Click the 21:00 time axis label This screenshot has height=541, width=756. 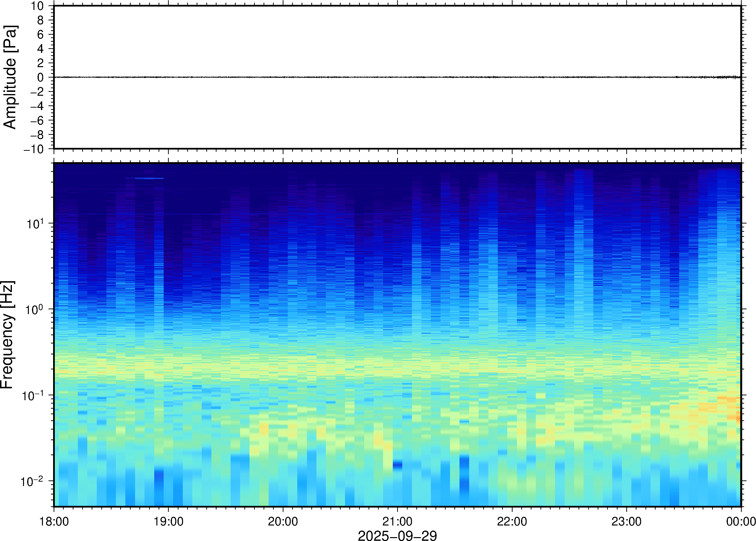tap(397, 521)
